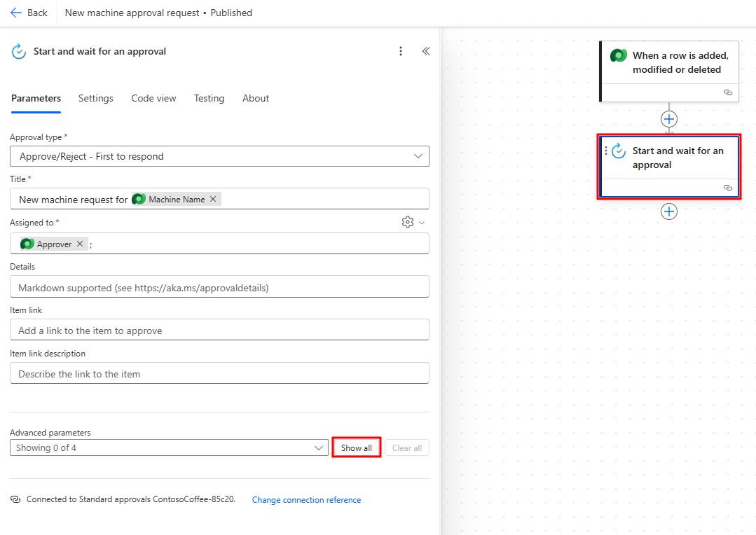Open the Code view tab

[x=154, y=98]
